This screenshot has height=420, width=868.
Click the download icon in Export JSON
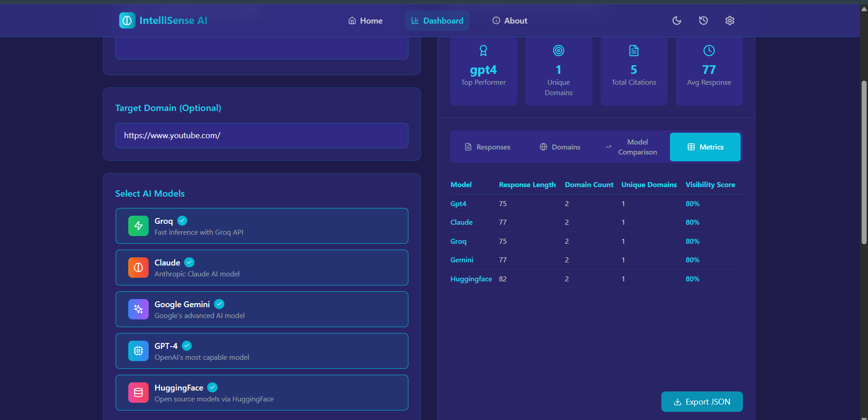678,402
